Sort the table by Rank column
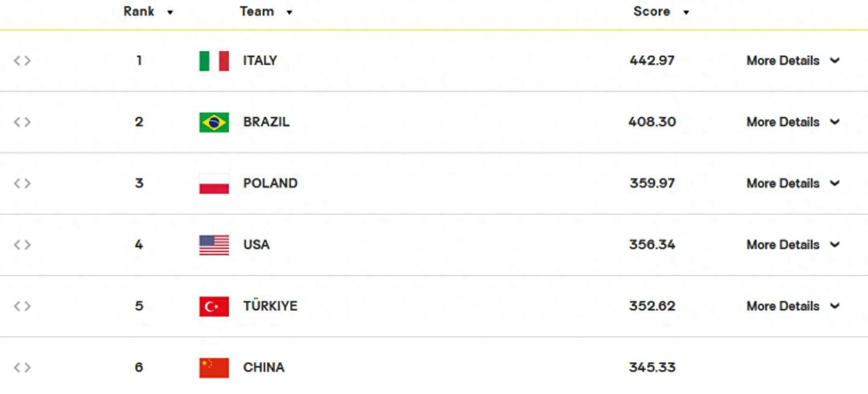 pyautogui.click(x=148, y=12)
